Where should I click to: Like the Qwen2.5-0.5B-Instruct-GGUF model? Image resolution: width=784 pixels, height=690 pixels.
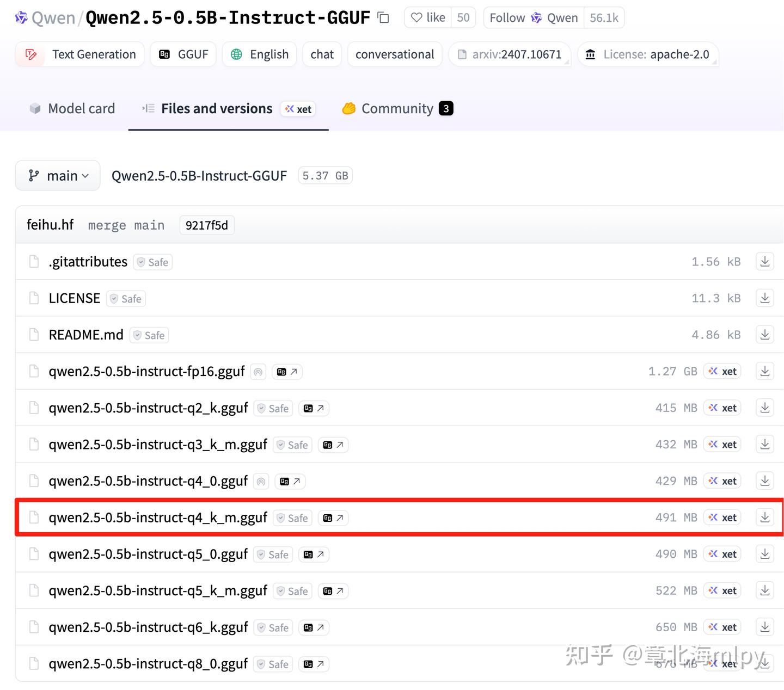pyautogui.click(x=428, y=18)
